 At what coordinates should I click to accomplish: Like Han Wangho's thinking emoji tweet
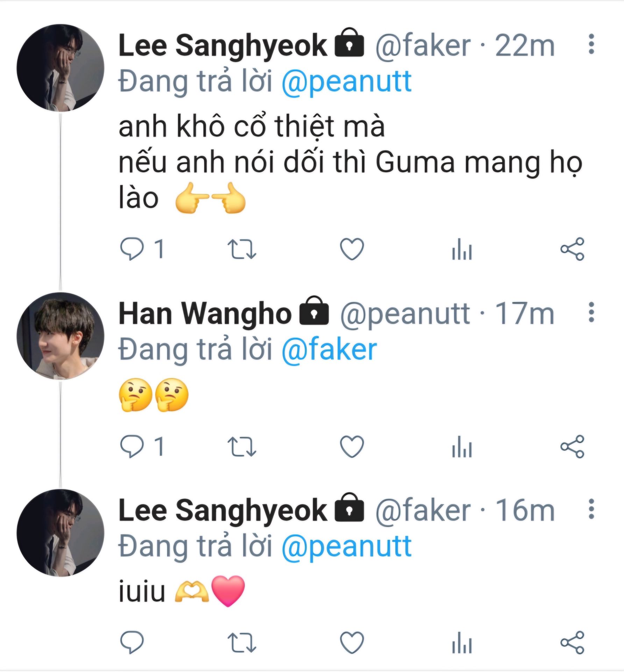[352, 447]
